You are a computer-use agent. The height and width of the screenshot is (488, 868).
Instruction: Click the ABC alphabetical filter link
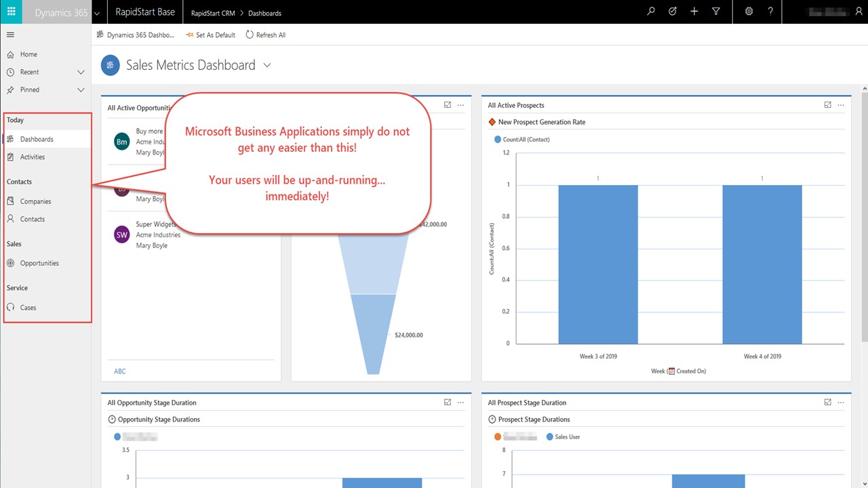(x=120, y=371)
